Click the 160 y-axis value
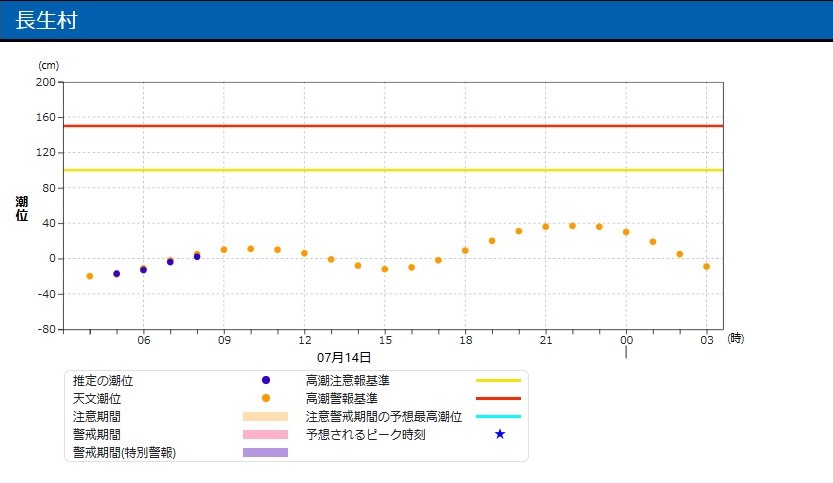 (x=46, y=117)
